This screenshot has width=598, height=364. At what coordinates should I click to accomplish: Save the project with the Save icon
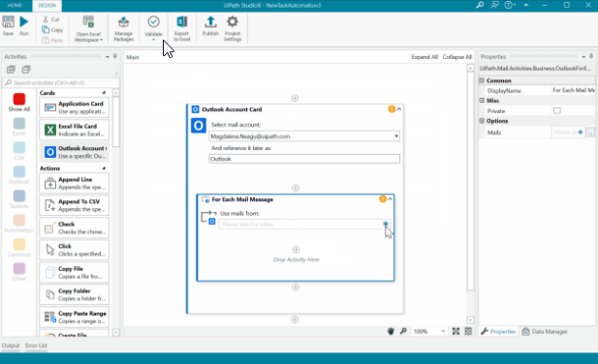coord(8,25)
